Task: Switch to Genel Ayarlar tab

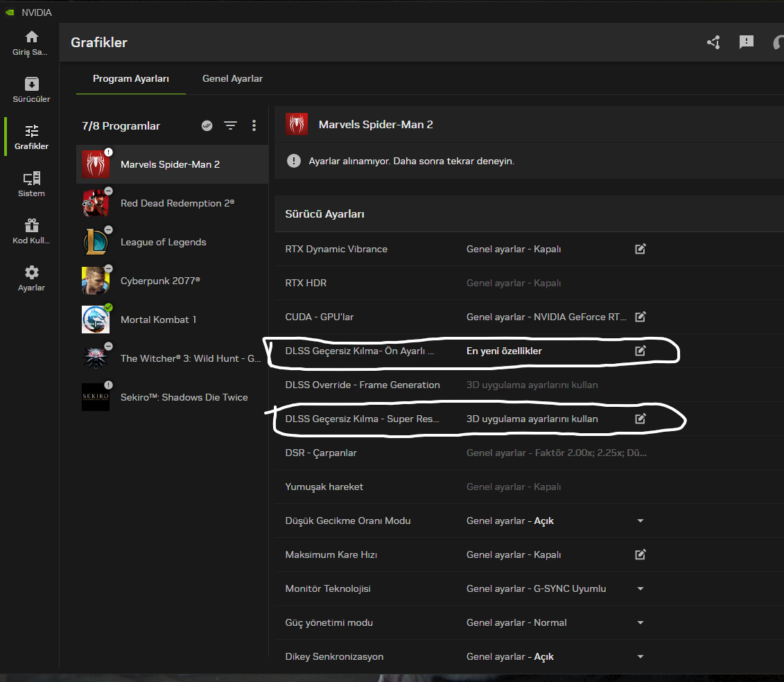Action: point(232,78)
